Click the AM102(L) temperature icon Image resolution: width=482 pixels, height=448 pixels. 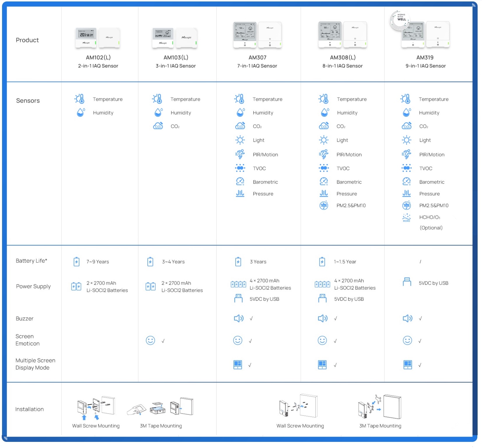click(x=79, y=99)
